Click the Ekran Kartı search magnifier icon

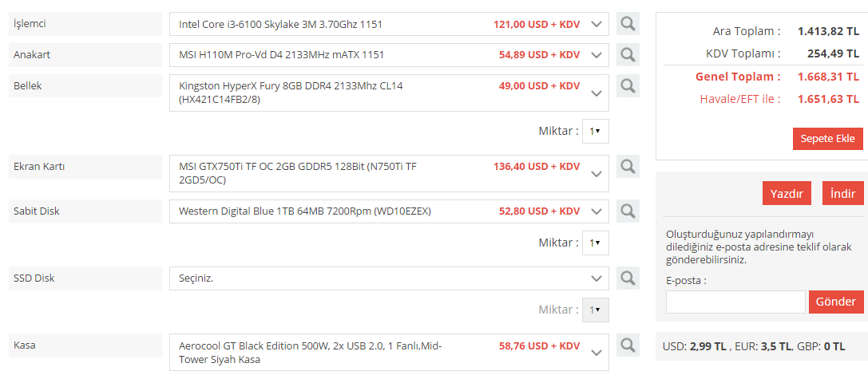click(x=628, y=167)
